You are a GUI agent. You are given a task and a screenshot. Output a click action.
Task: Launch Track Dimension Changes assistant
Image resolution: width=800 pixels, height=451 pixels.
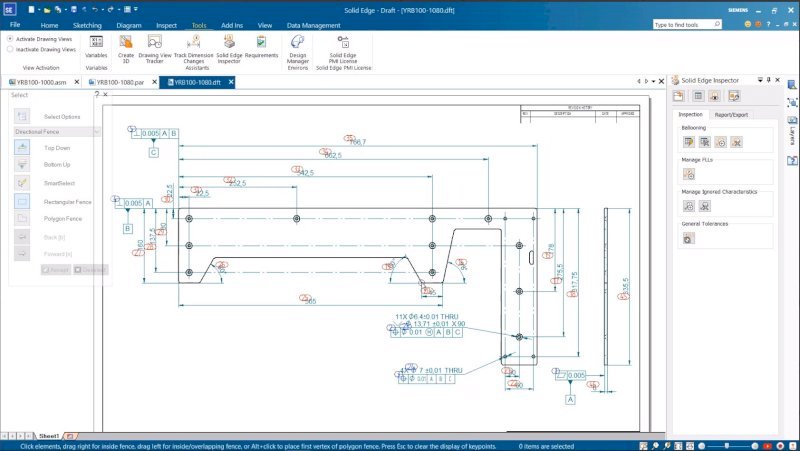click(193, 45)
